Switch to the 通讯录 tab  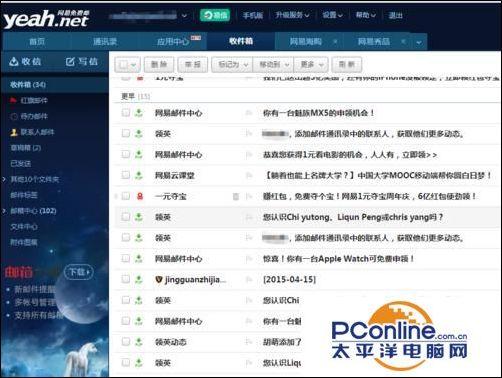tap(105, 41)
